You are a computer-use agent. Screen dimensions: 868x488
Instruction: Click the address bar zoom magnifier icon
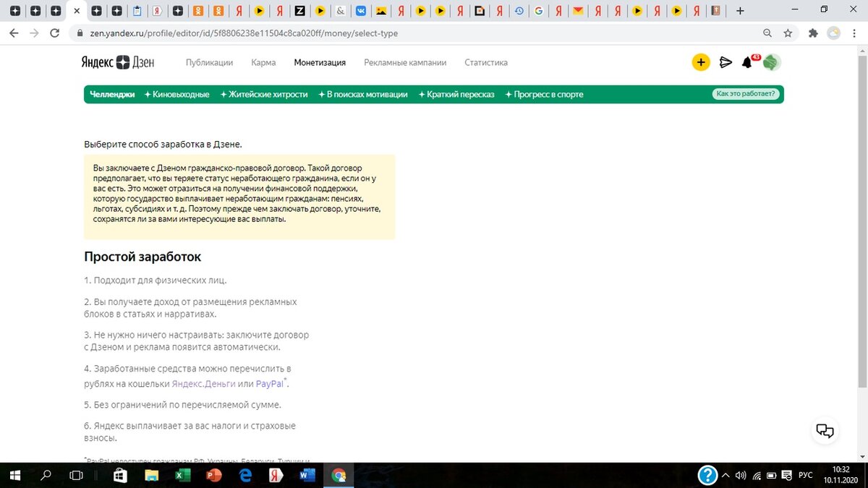click(x=768, y=33)
